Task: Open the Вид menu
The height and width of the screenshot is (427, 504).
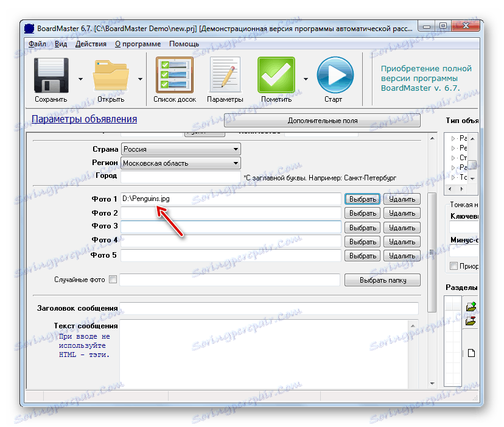Action: 61,44
